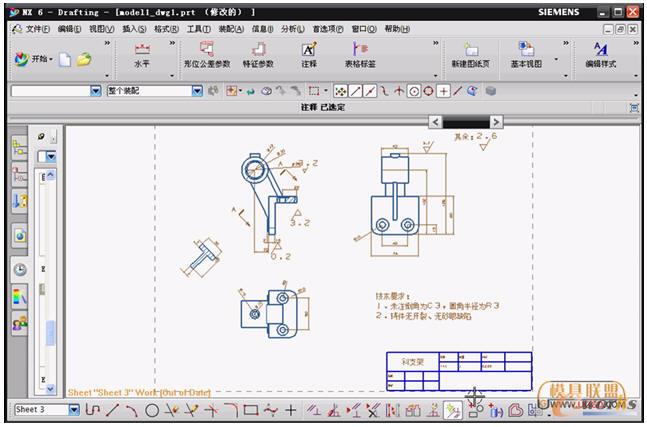Select the rectangle tool in bottom toolbar

[x=250, y=410]
